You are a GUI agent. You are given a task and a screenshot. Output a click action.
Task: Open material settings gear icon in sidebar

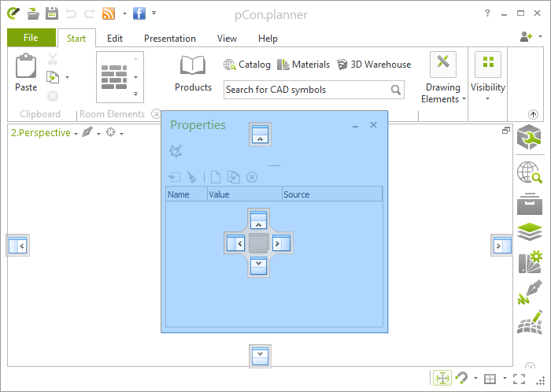tap(531, 261)
